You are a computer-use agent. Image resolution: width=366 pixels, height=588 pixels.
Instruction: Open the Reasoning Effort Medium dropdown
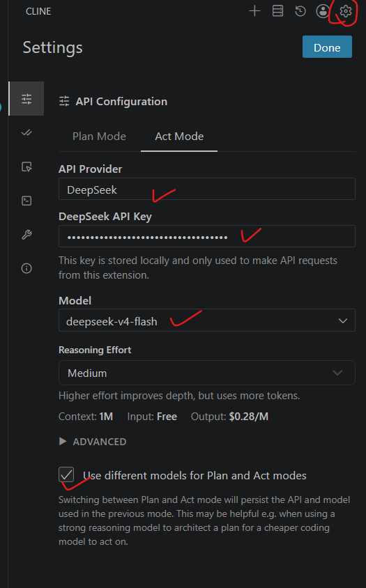pos(207,373)
